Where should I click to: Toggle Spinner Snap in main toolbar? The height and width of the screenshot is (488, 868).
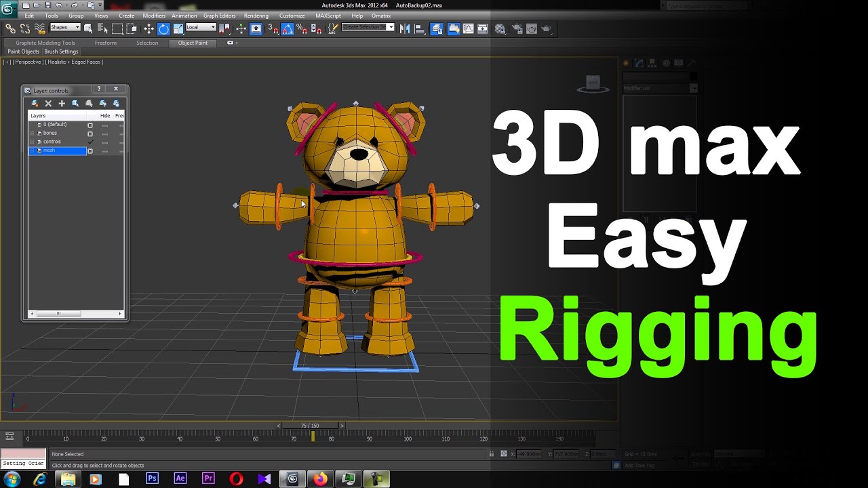coord(316,28)
